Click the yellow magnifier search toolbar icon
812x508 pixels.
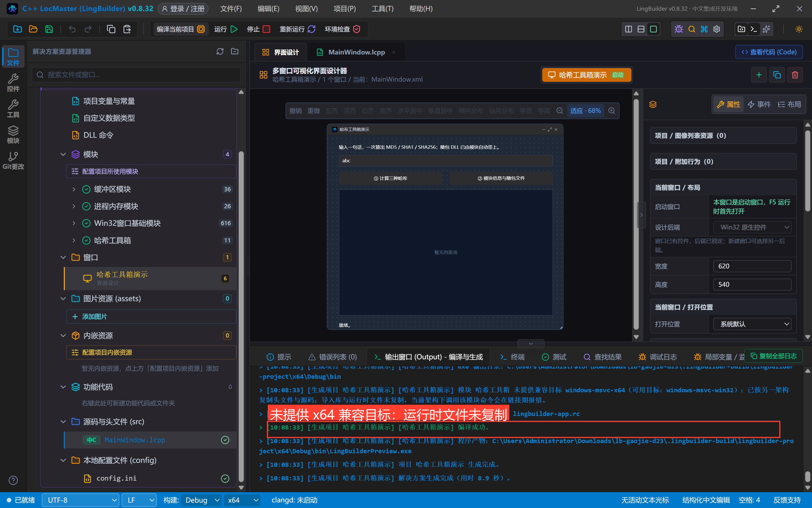pos(692,29)
